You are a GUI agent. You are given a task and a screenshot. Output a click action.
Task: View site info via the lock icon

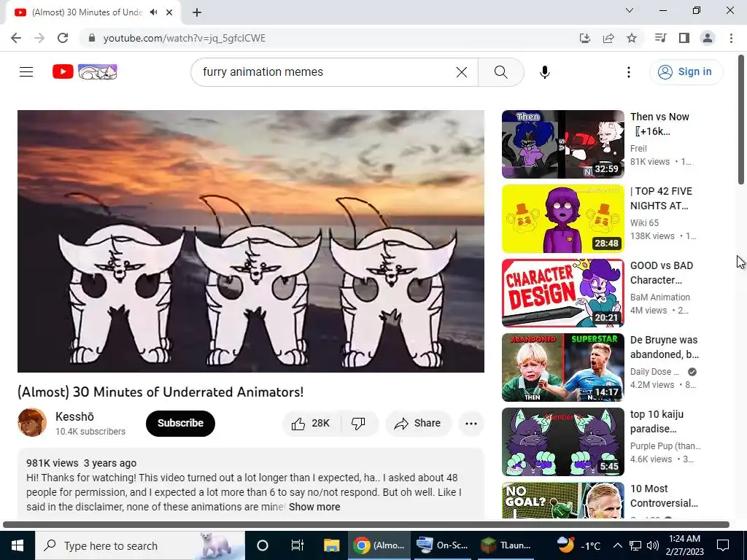coord(92,38)
